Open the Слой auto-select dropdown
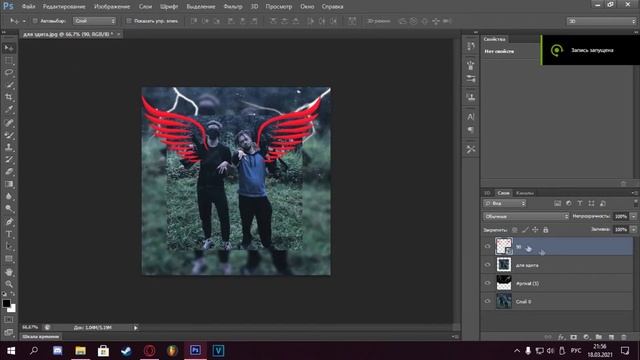The height and width of the screenshot is (360, 640). click(95, 21)
